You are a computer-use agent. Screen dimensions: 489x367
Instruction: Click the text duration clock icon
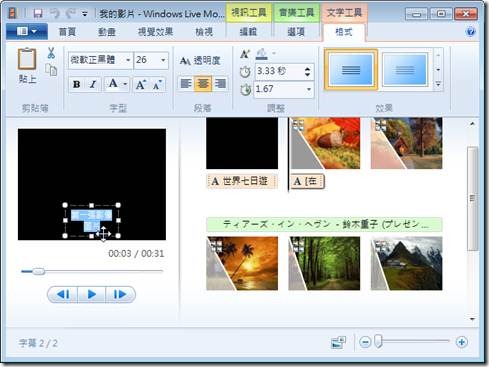coord(245,89)
